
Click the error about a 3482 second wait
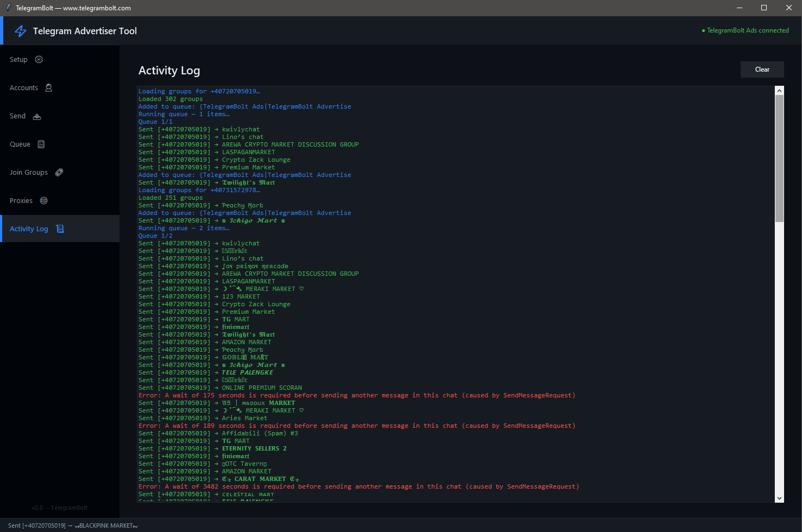[x=359, y=486]
